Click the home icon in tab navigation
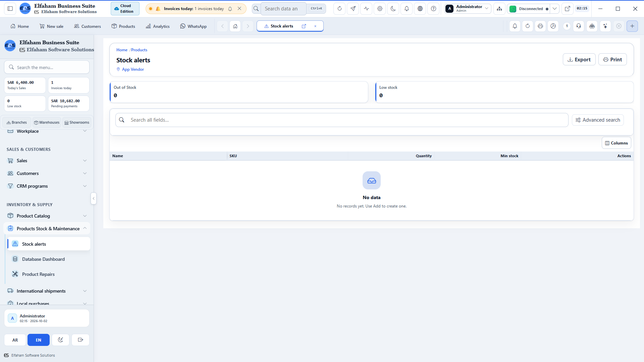Screen dimensions: 644x362 235,26
